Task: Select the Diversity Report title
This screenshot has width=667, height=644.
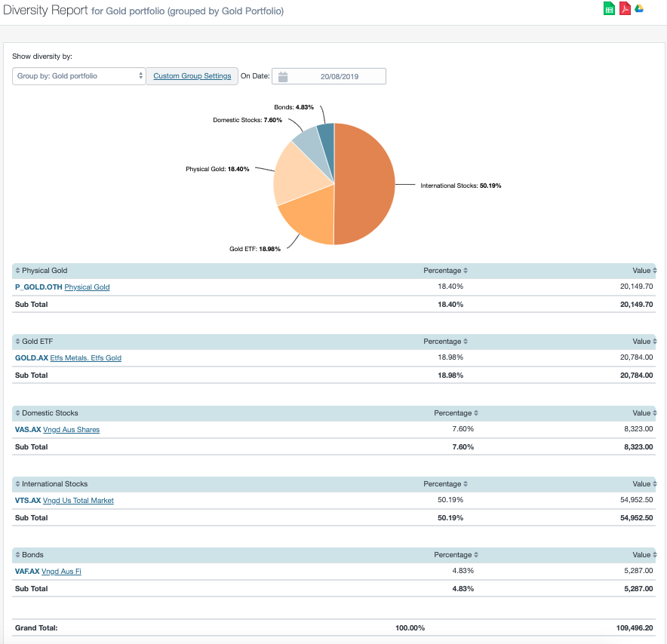Action: pos(47,11)
